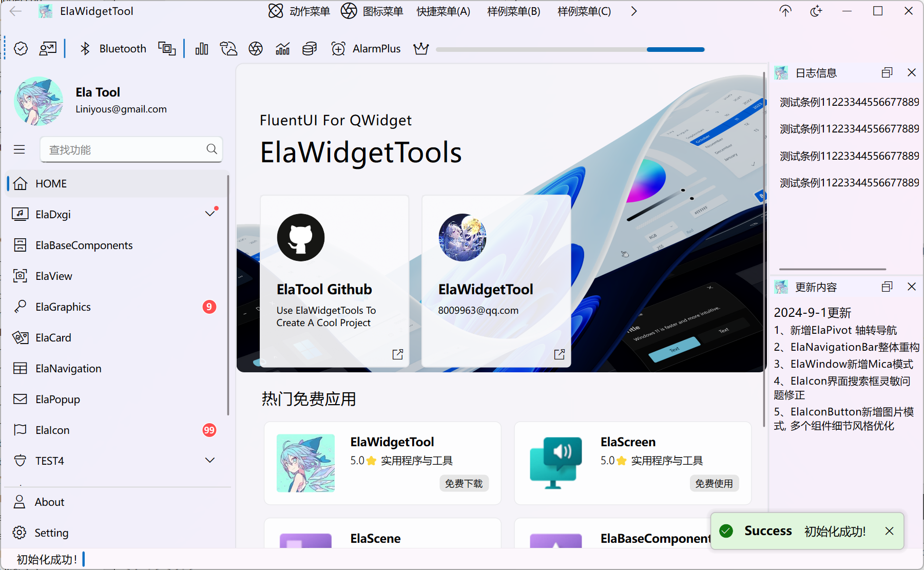Open ElaBaseComponents navigation item

117,245
